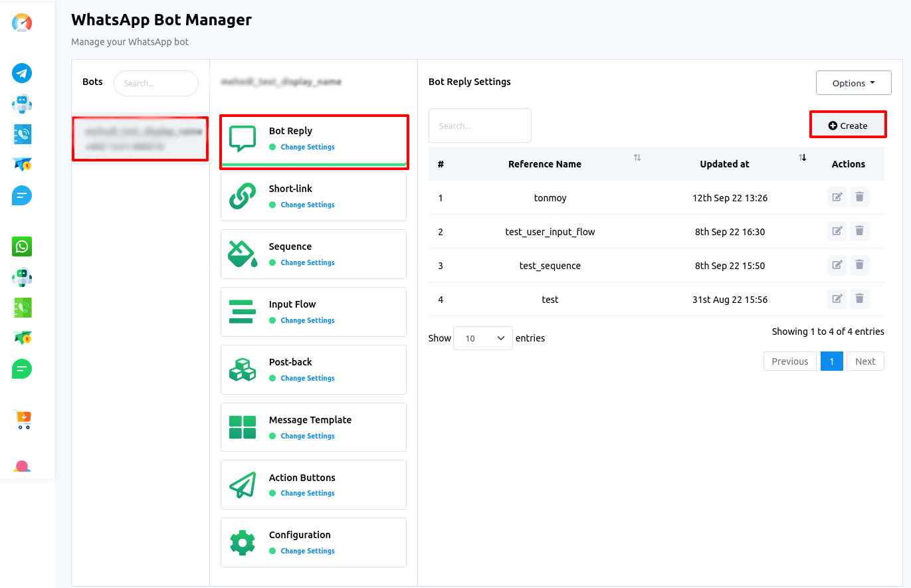Click the 8th Sep 22 15:50 timestamp

click(730, 266)
